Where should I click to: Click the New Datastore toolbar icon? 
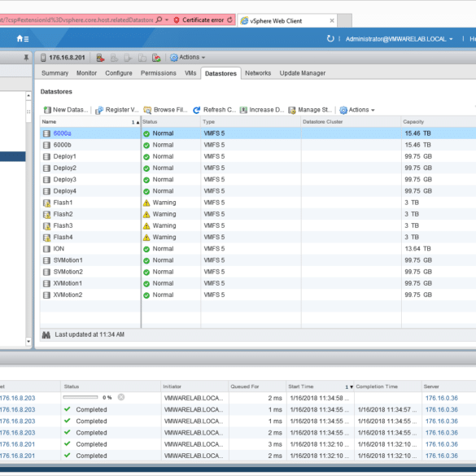(47, 110)
